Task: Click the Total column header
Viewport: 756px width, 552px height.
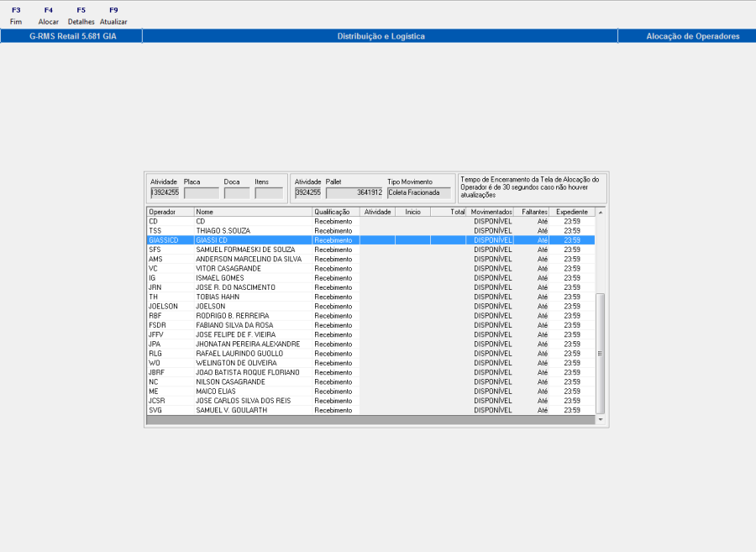Action: (449, 212)
